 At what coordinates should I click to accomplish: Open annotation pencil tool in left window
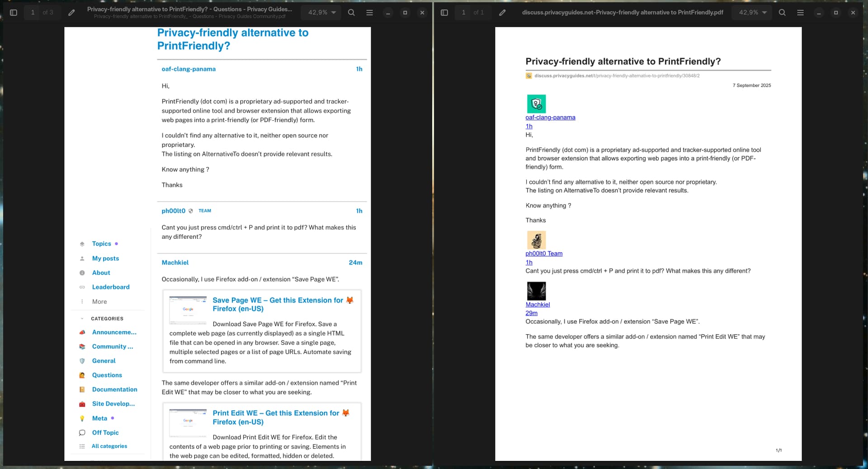click(x=71, y=13)
